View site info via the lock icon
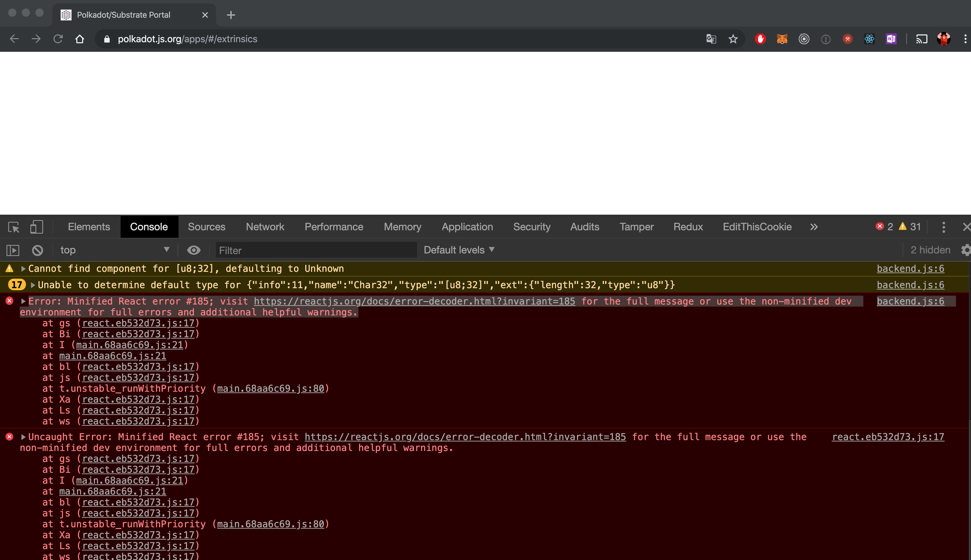Viewport: 971px width, 560px height. (x=107, y=39)
